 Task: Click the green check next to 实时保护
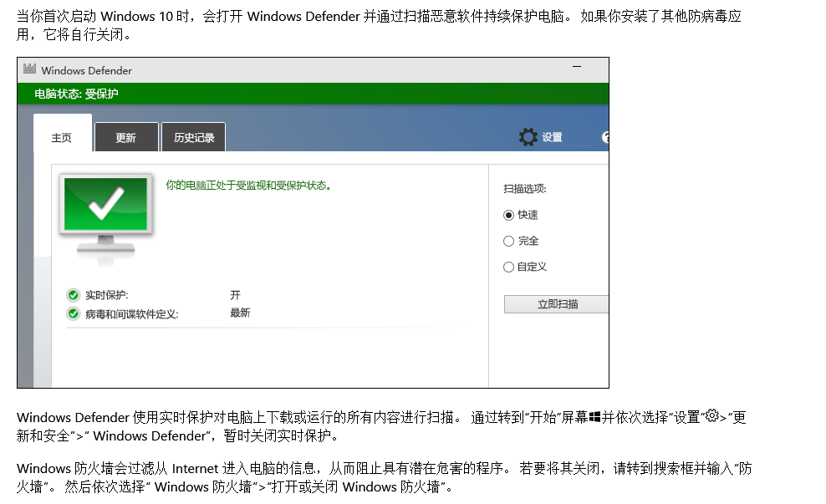pyautogui.click(x=74, y=295)
